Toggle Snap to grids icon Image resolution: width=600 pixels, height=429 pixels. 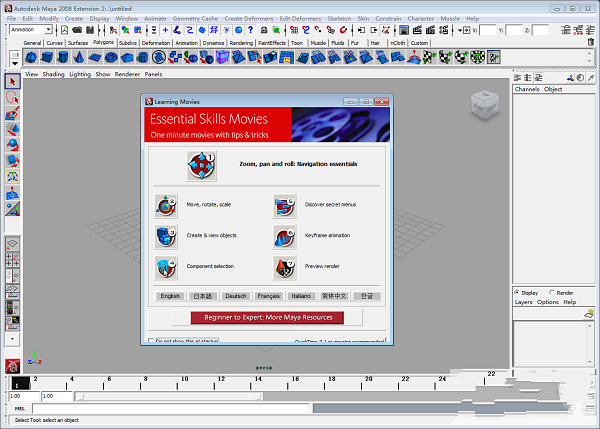294,29
